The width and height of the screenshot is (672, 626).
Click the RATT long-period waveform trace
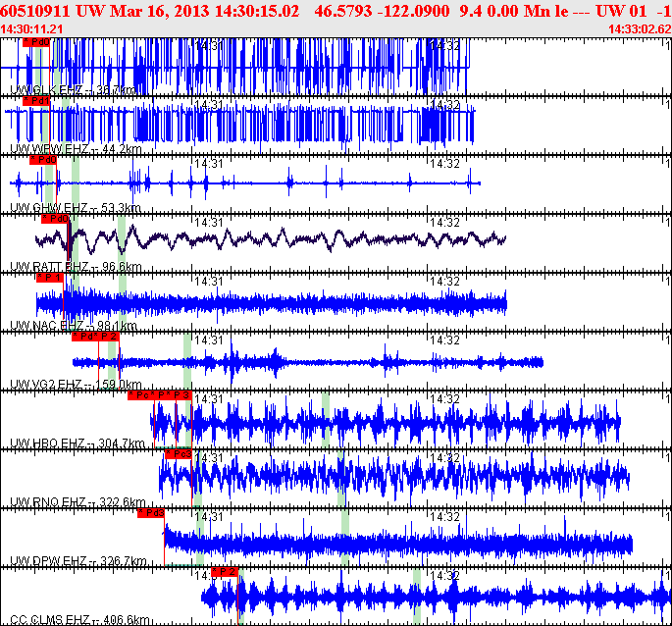(270, 239)
